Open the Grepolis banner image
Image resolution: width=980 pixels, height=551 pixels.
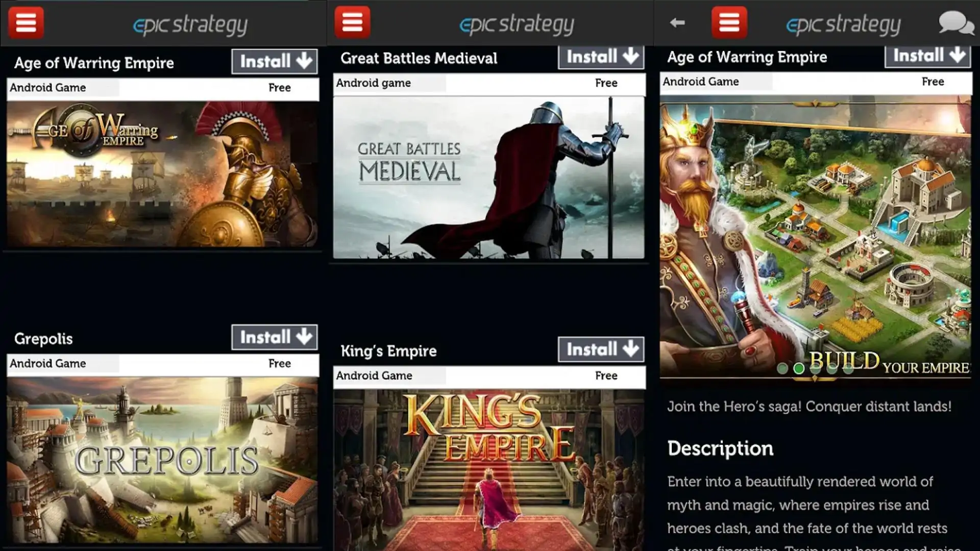(x=163, y=460)
